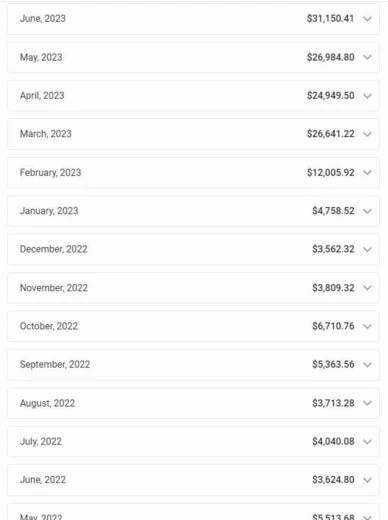Select the May, 2023 label
Image resolution: width=388 pixels, height=520 pixels.
pos(41,57)
